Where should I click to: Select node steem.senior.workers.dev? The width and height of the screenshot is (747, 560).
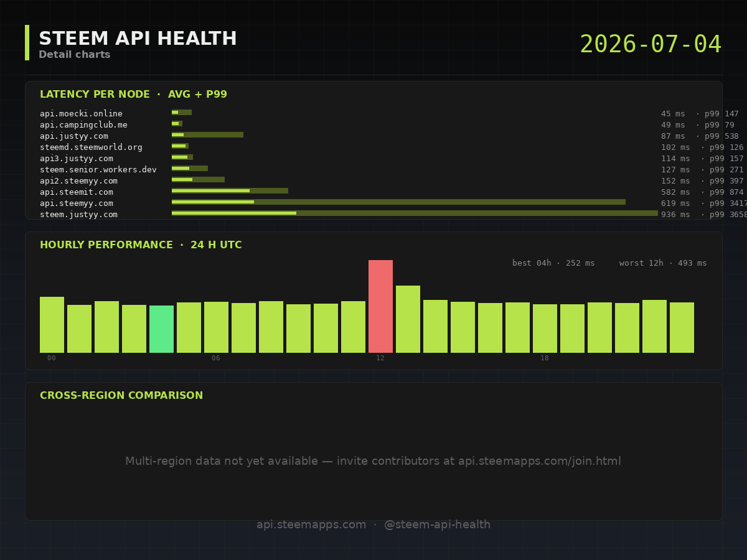pyautogui.click(x=98, y=170)
